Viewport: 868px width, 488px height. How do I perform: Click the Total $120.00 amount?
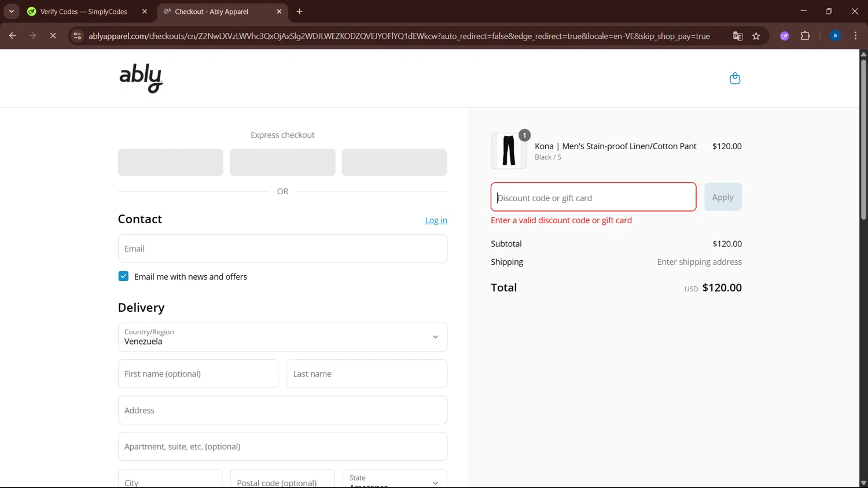point(722,287)
